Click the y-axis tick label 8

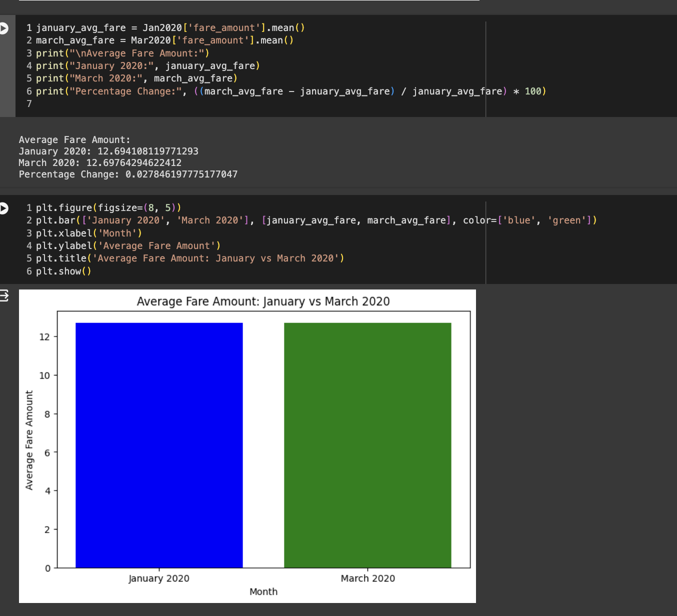click(x=47, y=414)
